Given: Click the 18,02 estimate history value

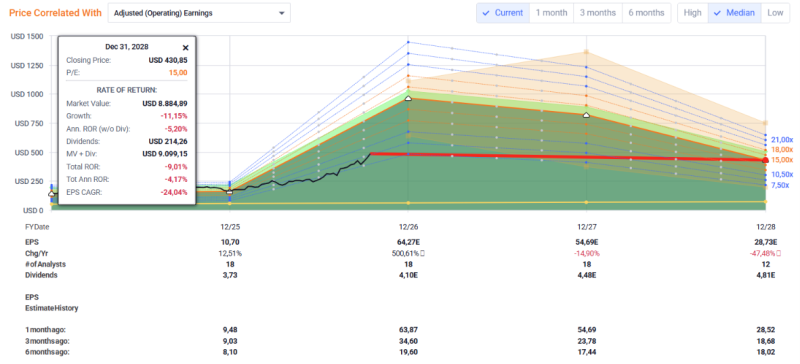Looking at the screenshot, I should tap(765, 352).
